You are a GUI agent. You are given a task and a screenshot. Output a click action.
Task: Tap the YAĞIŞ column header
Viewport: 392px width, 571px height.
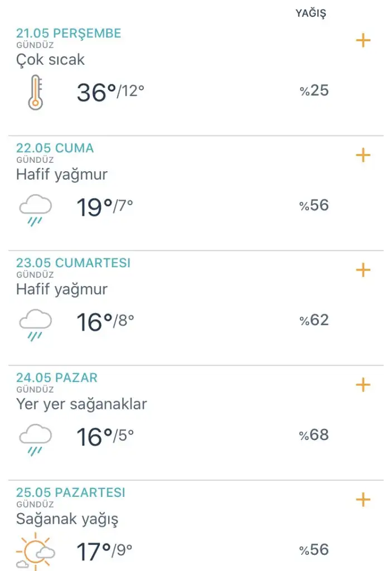pyautogui.click(x=311, y=13)
